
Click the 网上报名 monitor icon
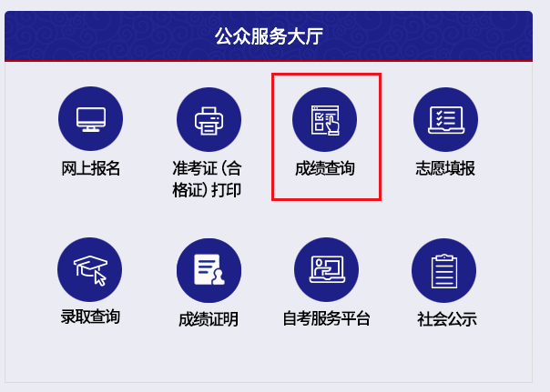pyautogui.click(x=90, y=119)
